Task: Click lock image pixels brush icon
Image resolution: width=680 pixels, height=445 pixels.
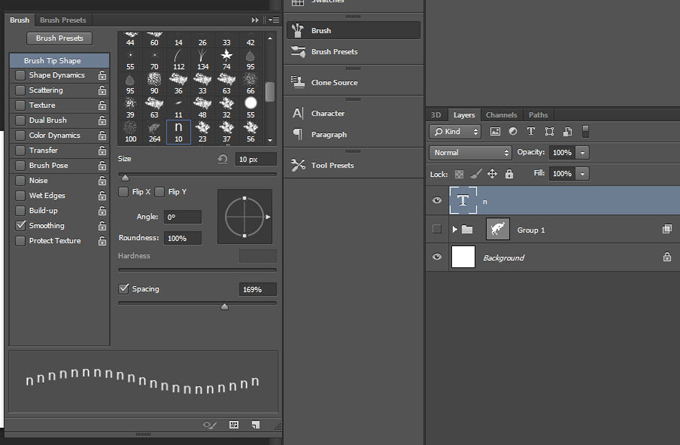Action: [x=476, y=174]
